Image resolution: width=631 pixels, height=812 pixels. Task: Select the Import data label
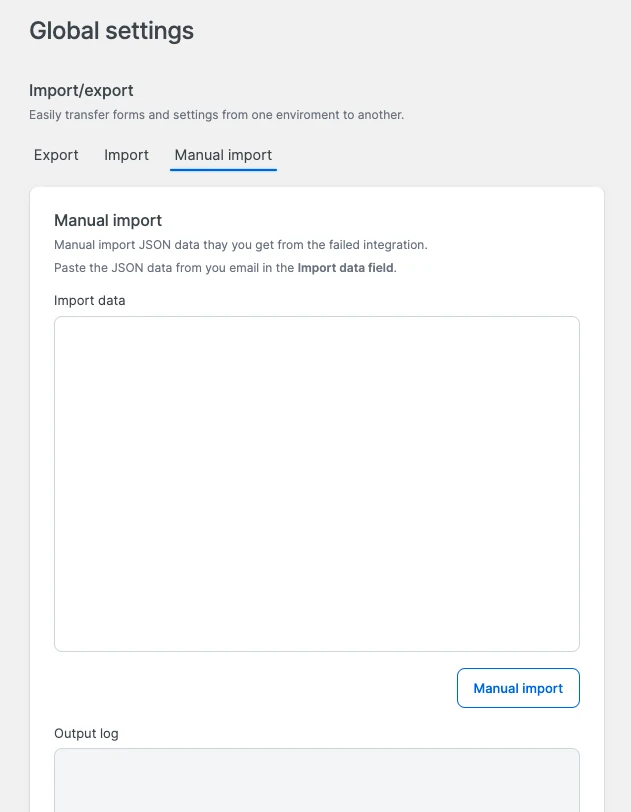coord(89,300)
